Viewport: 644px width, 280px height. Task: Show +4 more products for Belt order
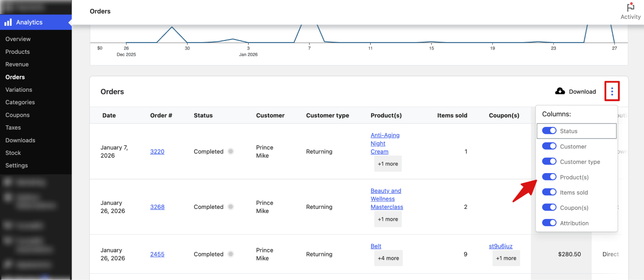(x=388, y=258)
